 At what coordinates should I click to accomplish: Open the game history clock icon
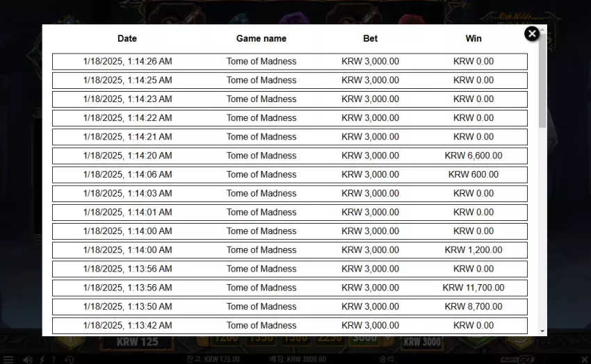click(70, 360)
